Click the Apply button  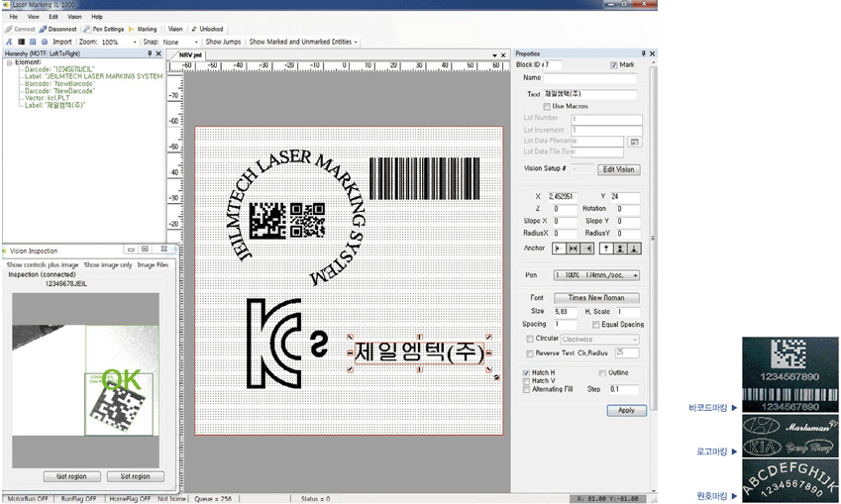click(x=626, y=411)
